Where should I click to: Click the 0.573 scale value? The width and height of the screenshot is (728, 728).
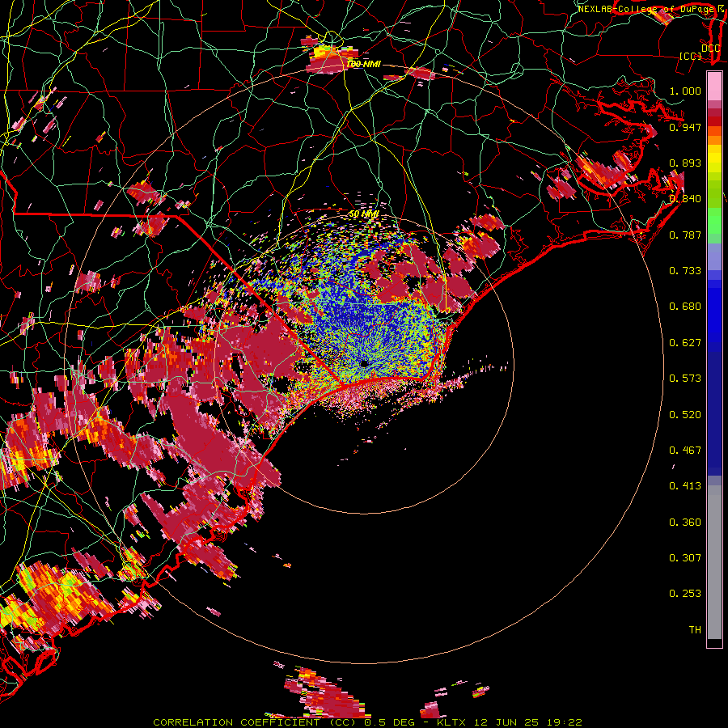click(685, 379)
